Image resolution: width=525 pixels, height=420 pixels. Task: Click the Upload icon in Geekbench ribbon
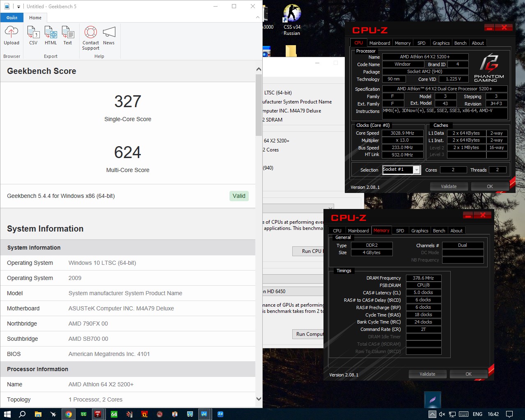11,35
